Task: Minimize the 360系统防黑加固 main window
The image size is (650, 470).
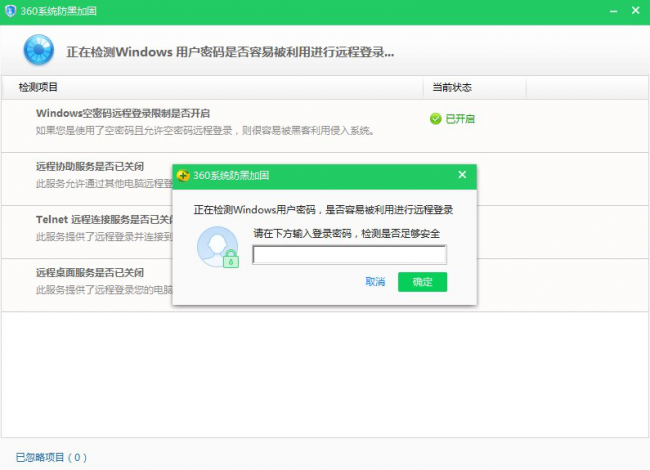Action: click(x=614, y=11)
